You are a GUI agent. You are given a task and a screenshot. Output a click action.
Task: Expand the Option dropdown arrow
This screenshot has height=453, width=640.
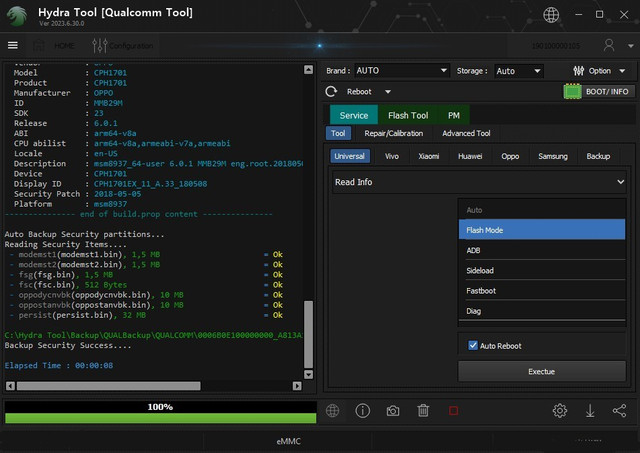(x=622, y=71)
